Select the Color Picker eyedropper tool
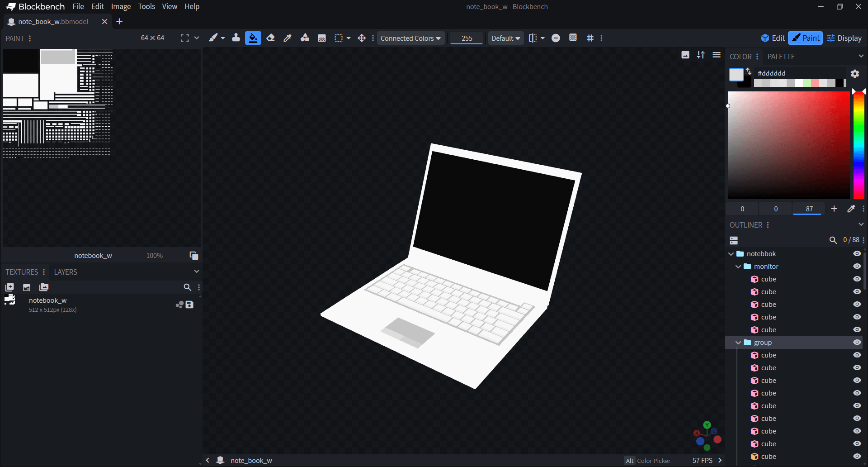Image resolution: width=868 pixels, height=467 pixels. pos(288,38)
